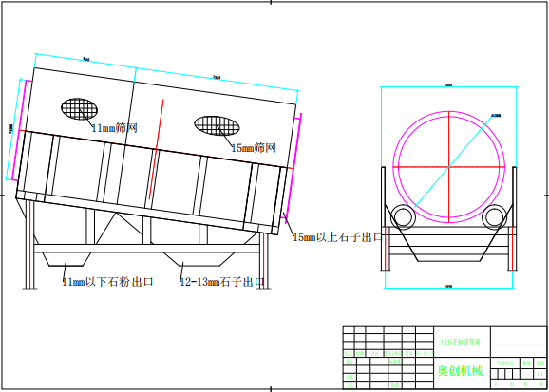Click the 奥创机械 company name in title block
This screenshot has width=549, height=392.
[460, 371]
